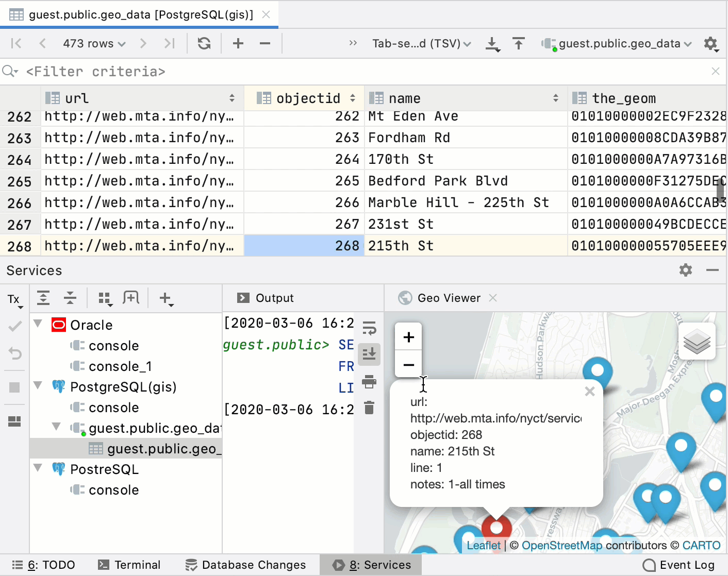Print the Output console contents

click(369, 382)
